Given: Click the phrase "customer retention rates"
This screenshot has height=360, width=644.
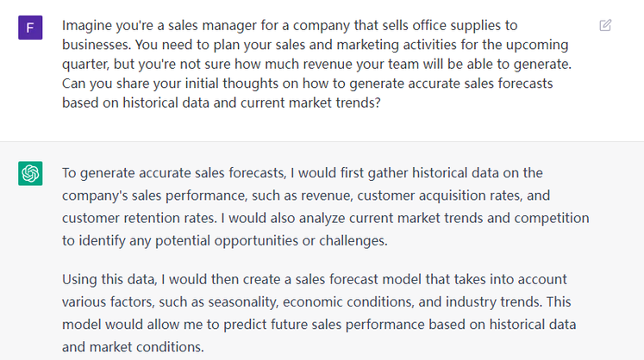Looking at the screenshot, I should pyautogui.click(x=138, y=218).
